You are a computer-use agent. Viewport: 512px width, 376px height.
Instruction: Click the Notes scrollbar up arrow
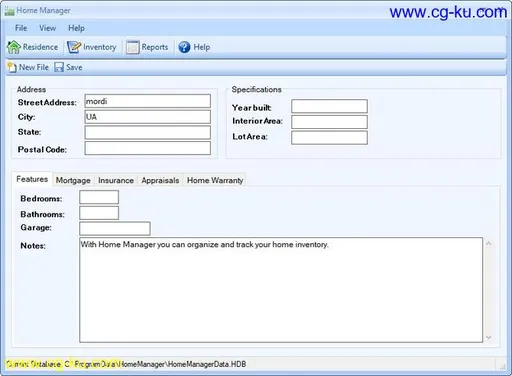[489, 244]
